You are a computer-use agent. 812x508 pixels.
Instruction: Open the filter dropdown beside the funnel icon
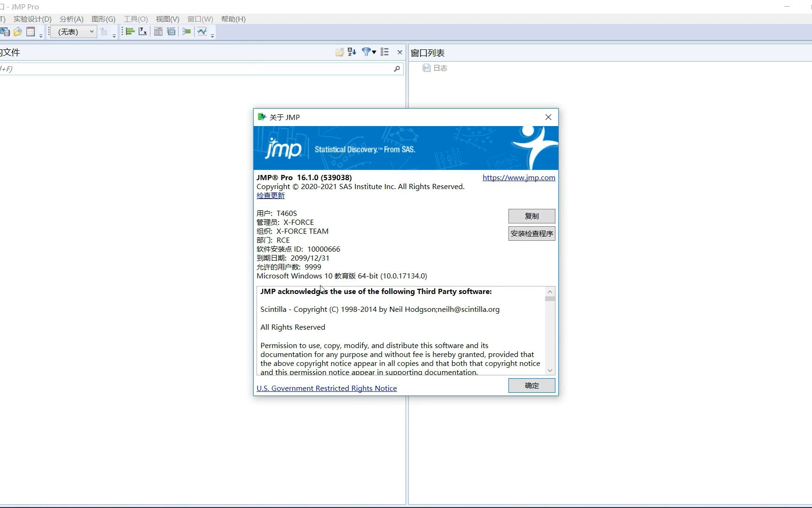pyautogui.click(x=374, y=52)
